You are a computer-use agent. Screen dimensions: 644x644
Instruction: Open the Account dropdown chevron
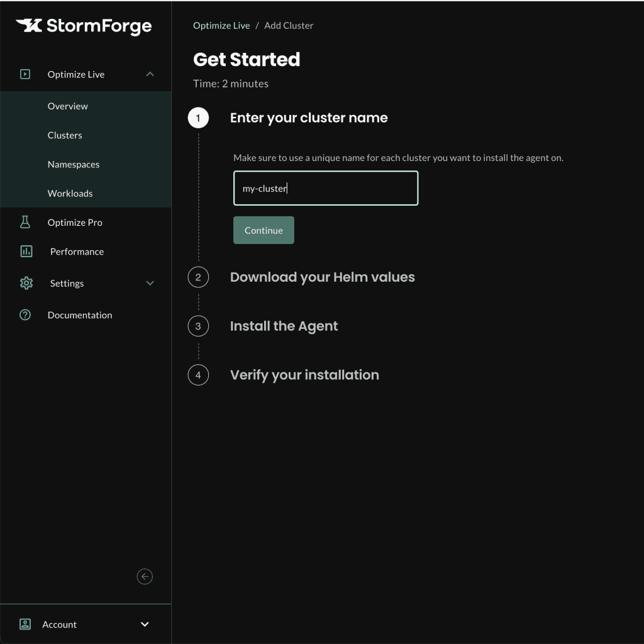coord(145,625)
